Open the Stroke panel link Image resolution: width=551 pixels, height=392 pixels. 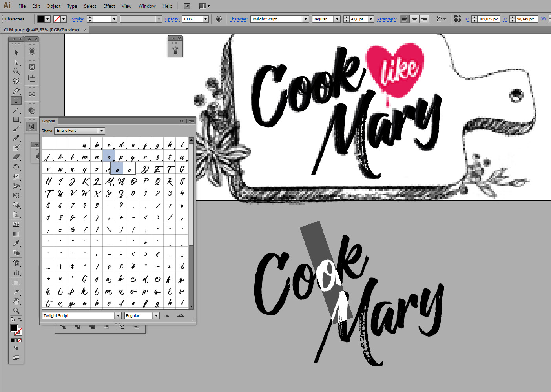coord(78,19)
